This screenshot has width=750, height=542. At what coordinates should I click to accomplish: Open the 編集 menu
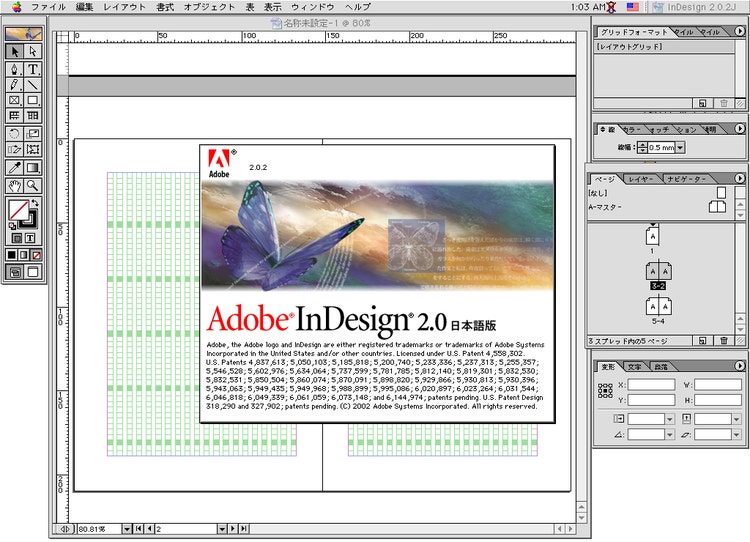(x=84, y=7)
